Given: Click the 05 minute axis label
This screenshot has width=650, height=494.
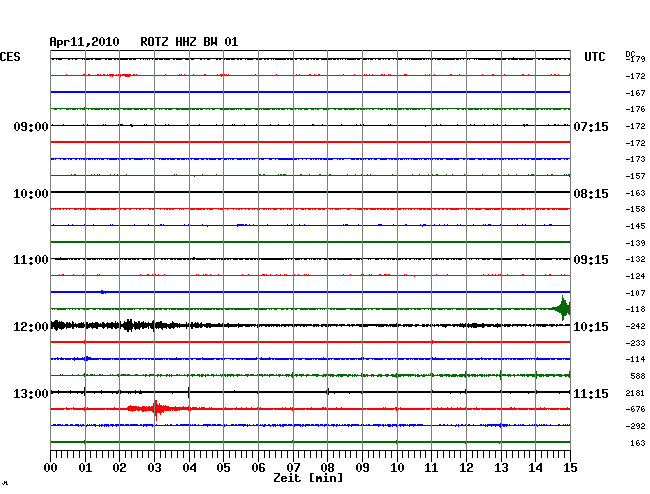Looking at the screenshot, I should [223, 468].
